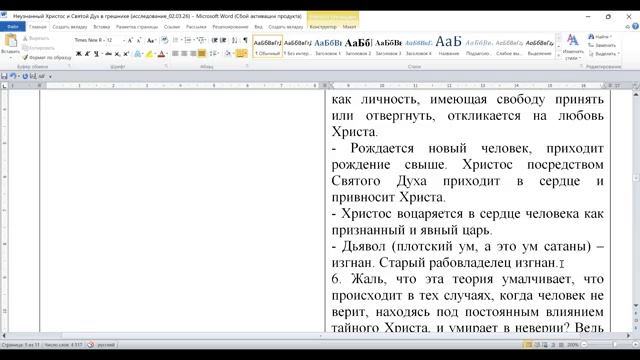Open the Изменить стили dropdown

click(x=573, y=47)
